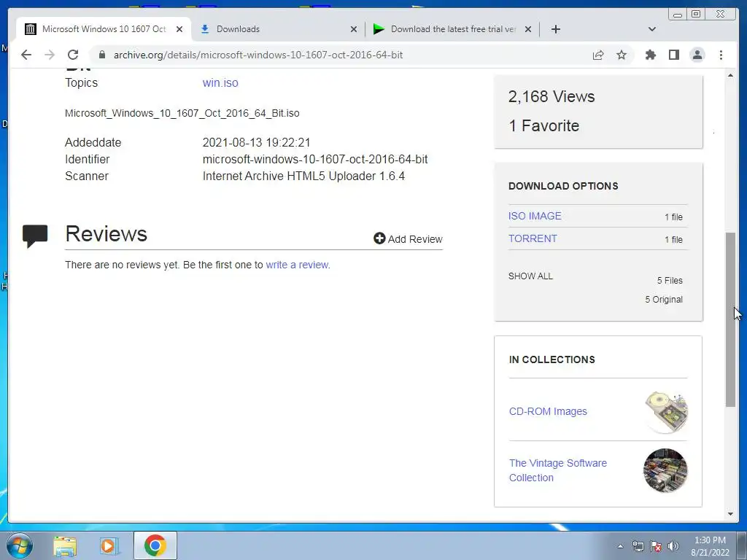Click the page vertical scrollbar thumb

pos(730,319)
